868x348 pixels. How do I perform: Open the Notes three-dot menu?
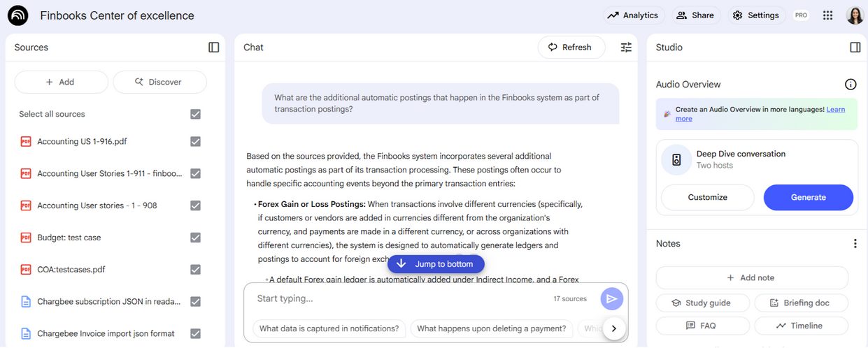coord(855,244)
